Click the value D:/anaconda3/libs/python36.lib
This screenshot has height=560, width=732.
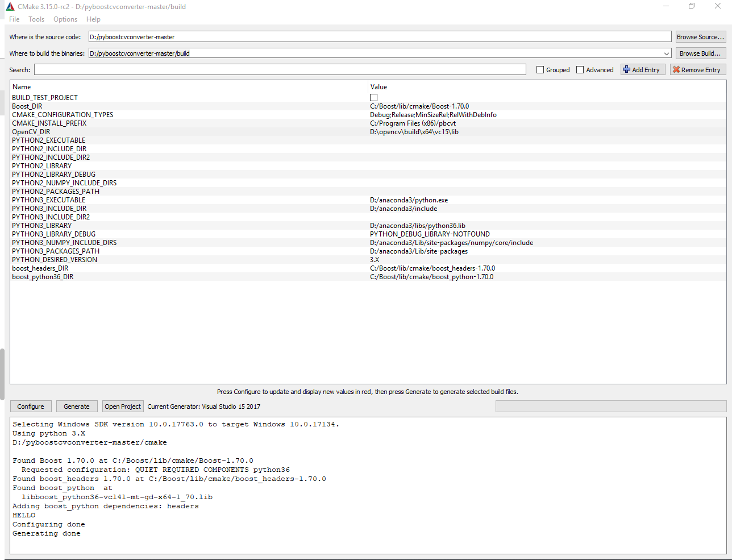click(418, 226)
